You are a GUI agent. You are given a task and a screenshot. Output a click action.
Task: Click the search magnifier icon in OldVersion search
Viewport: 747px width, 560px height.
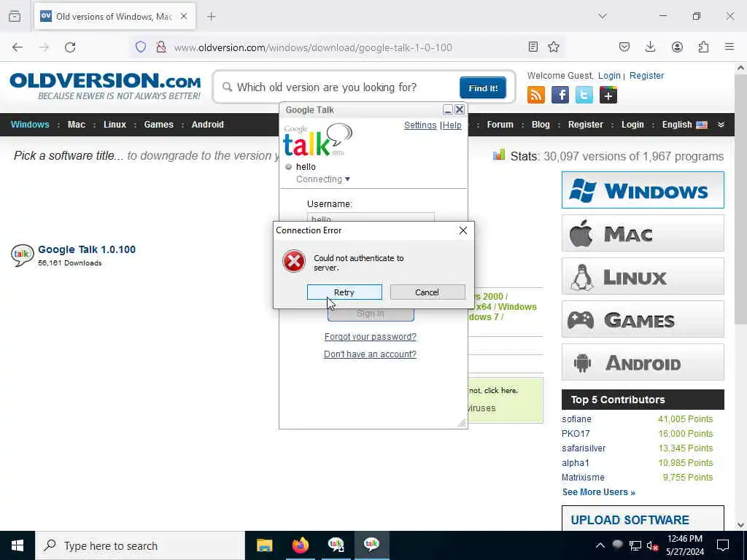pos(228,87)
